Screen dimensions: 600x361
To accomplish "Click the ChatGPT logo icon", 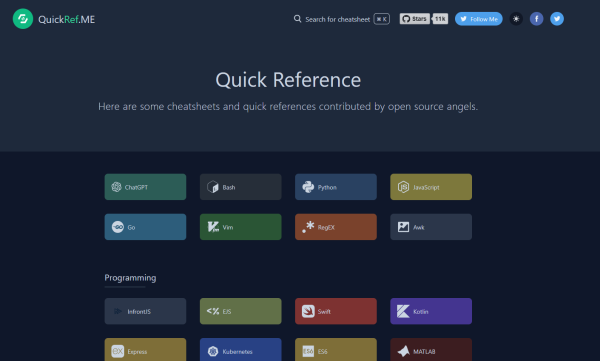I will 116,187.
